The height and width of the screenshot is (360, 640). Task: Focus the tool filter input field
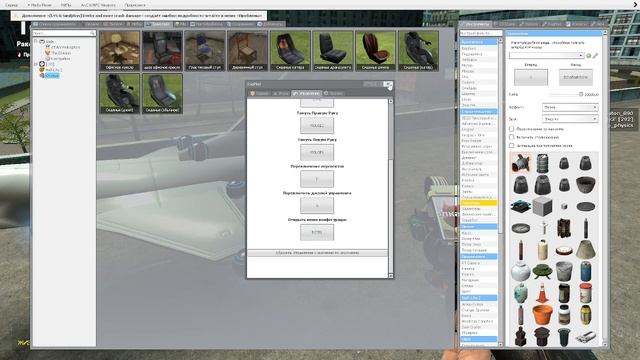coord(480,33)
